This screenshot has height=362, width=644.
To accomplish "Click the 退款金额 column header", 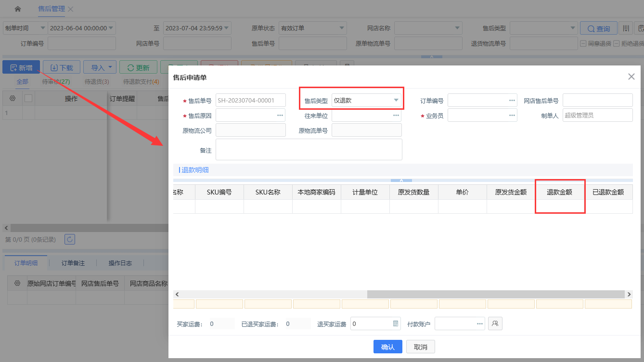I will click(559, 192).
